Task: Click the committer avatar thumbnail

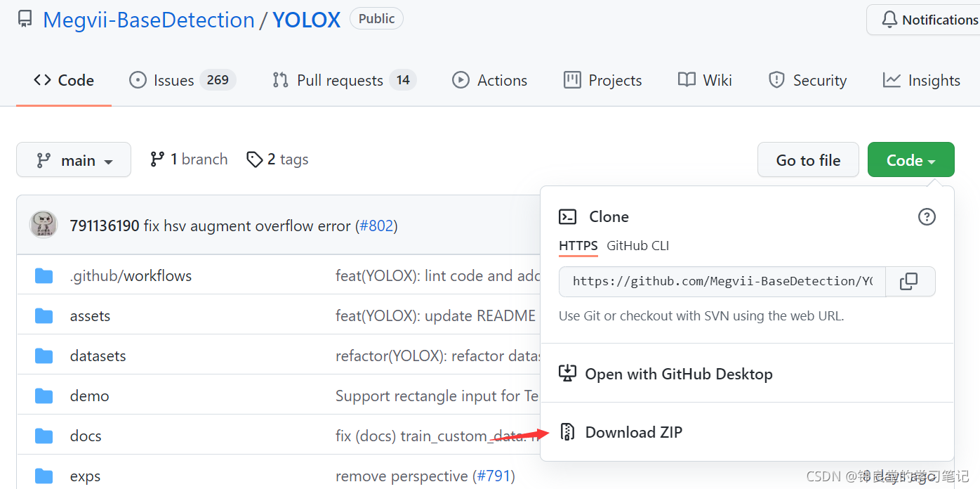Action: [44, 225]
